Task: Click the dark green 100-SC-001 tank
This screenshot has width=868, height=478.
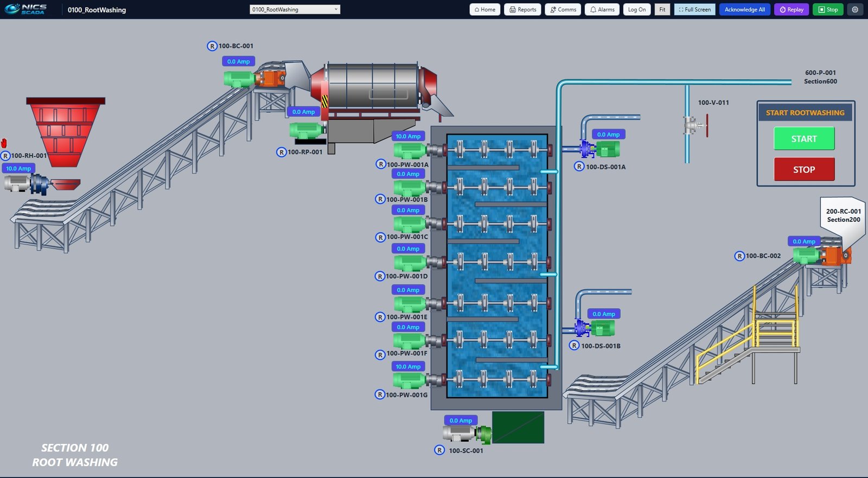Action: point(518,427)
